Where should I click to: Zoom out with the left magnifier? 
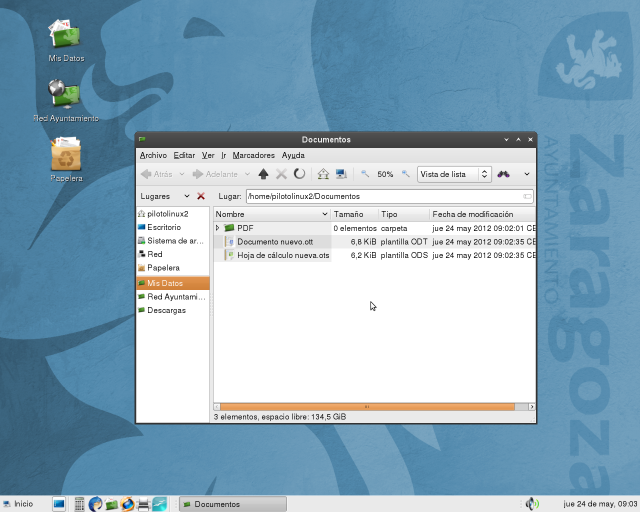point(365,174)
